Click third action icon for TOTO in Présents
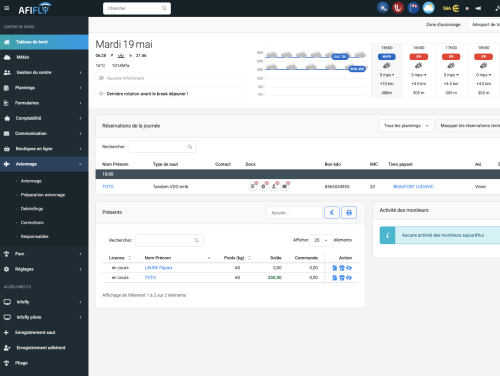The height and width of the screenshot is (376, 500). [349, 278]
